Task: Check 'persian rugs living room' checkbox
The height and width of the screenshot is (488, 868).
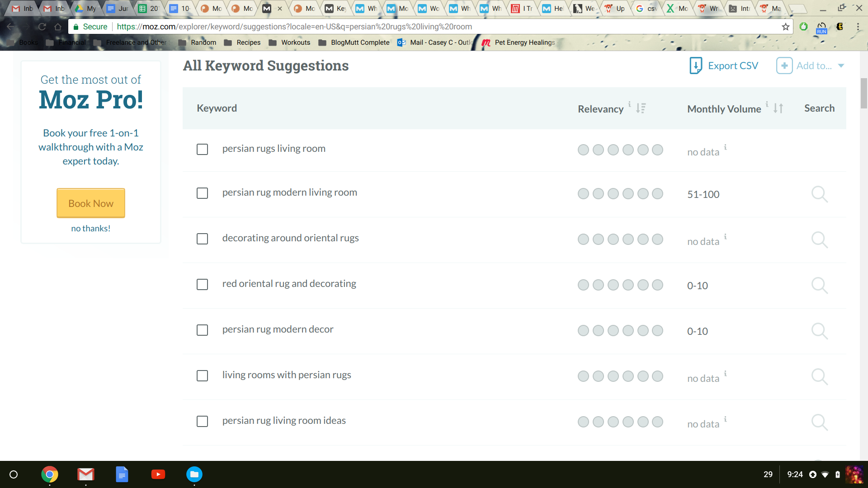Action: pyautogui.click(x=202, y=149)
